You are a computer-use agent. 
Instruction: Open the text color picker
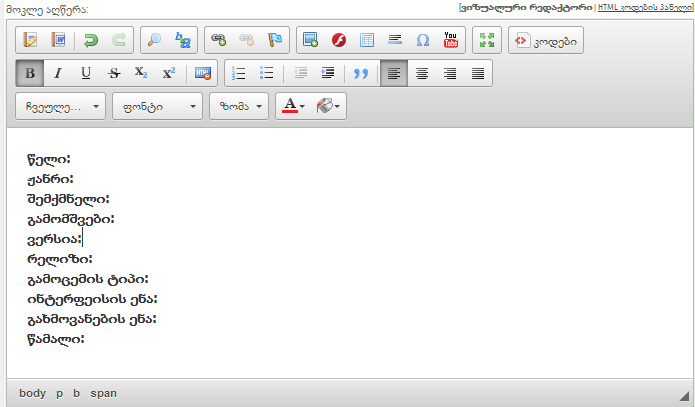(293, 106)
